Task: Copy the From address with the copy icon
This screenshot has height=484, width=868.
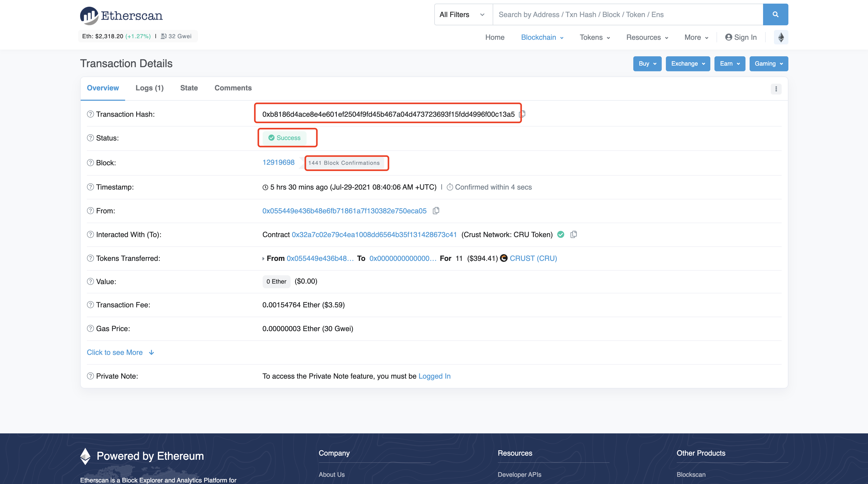Action: tap(436, 211)
